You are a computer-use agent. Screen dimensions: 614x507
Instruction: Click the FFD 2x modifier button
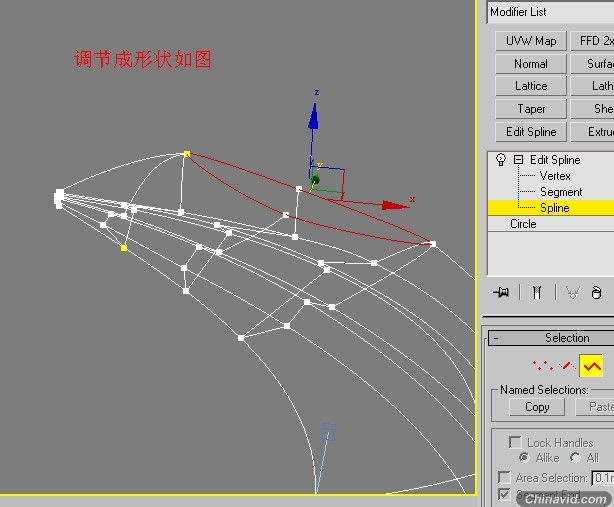[592, 41]
